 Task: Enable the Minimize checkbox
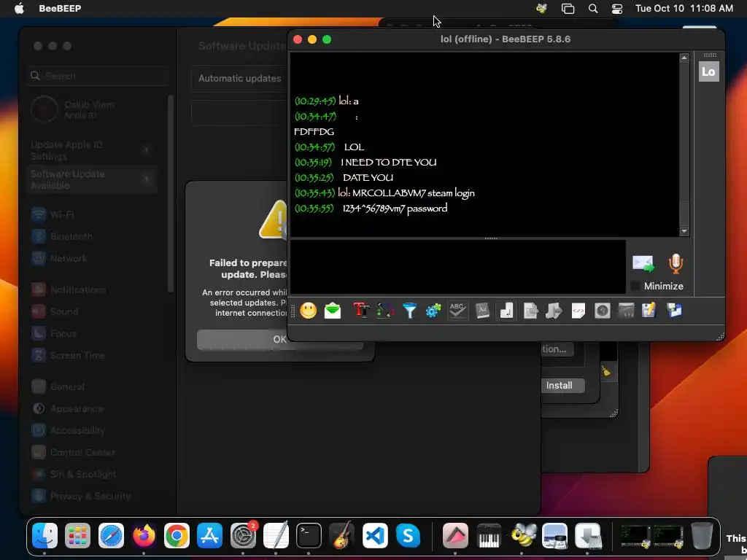click(635, 286)
